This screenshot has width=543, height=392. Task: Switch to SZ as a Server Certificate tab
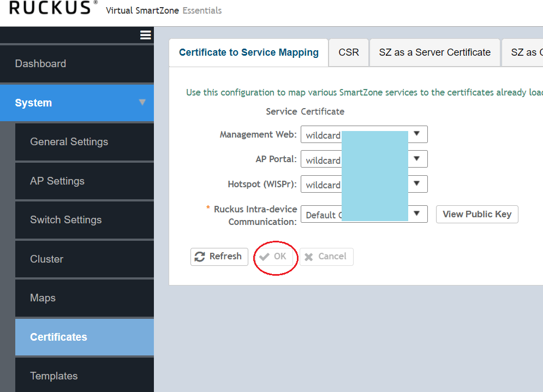[434, 52]
